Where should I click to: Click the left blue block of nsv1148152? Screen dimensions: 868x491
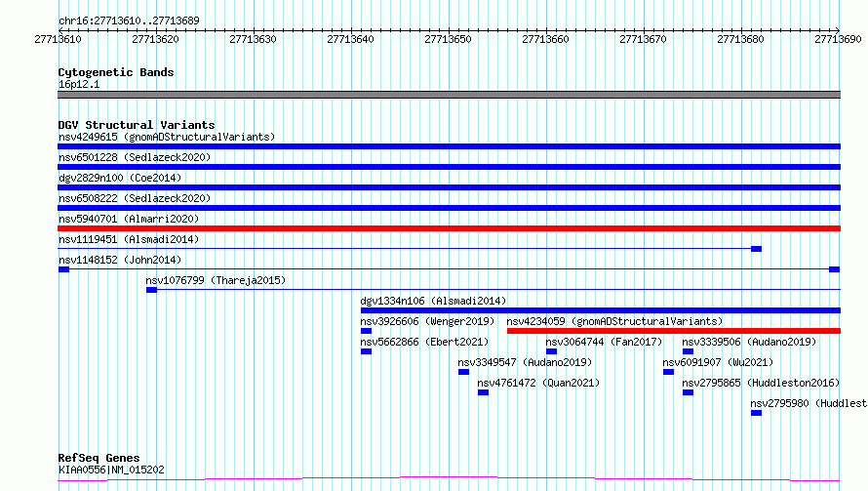tap(63, 269)
